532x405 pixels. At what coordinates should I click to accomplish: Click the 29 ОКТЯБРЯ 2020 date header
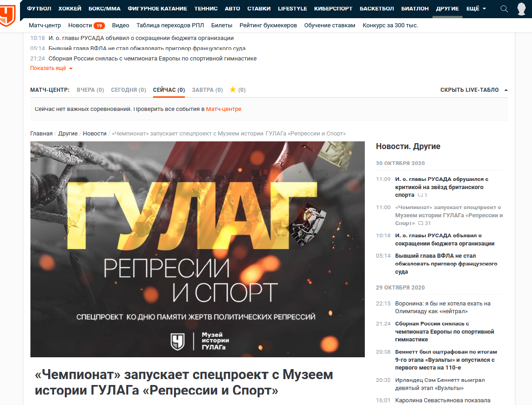click(x=400, y=288)
